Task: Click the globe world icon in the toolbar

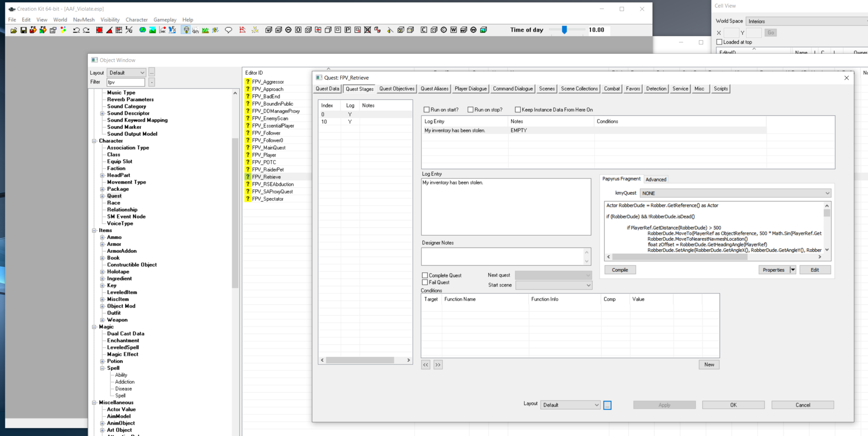Action: [x=142, y=30]
